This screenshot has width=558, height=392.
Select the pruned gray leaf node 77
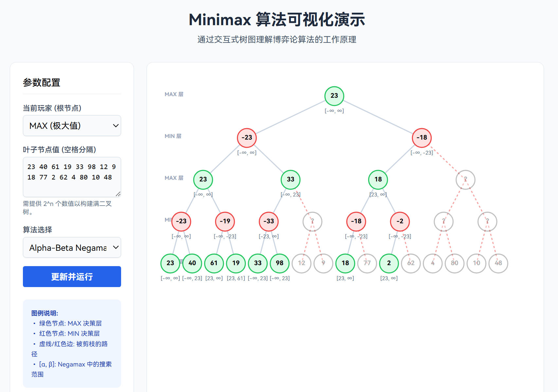click(367, 263)
